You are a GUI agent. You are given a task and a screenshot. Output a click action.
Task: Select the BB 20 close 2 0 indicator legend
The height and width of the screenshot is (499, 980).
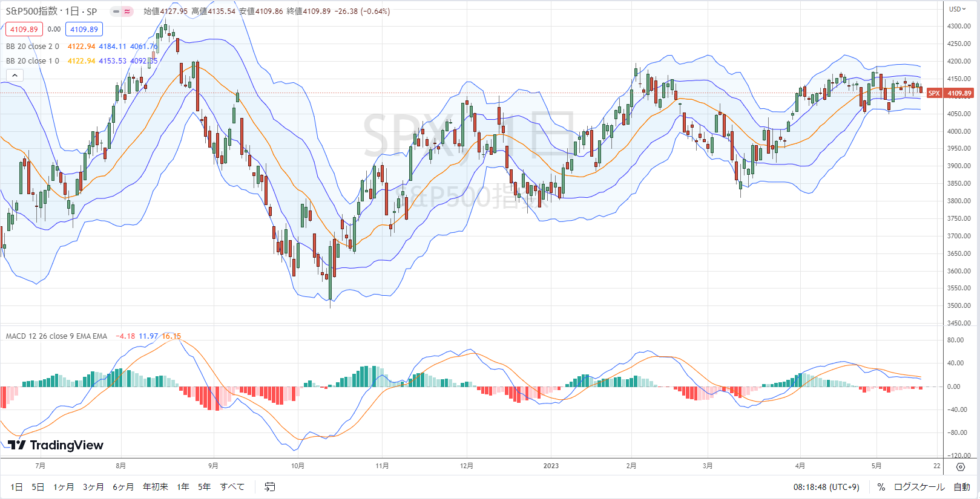(x=33, y=47)
